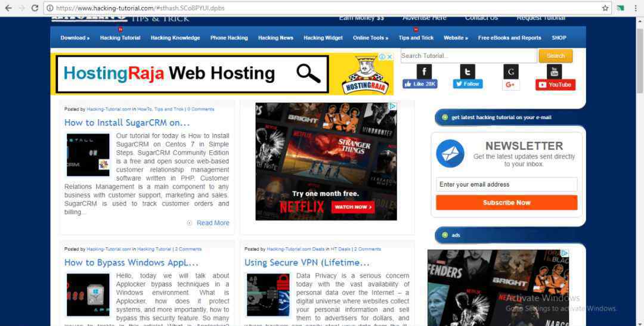Screen dimensions: 644x326
Task: Click the green bullet icon beside ads
Action: [x=445, y=235]
